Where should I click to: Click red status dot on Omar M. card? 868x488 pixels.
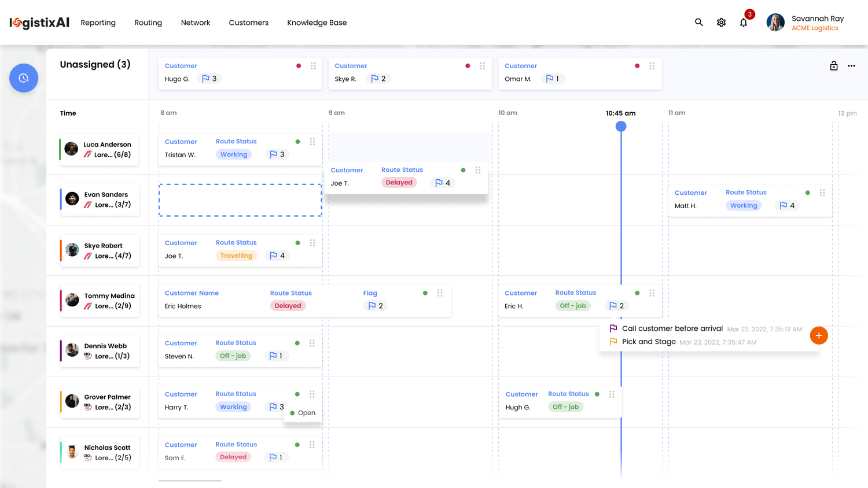coord(637,66)
